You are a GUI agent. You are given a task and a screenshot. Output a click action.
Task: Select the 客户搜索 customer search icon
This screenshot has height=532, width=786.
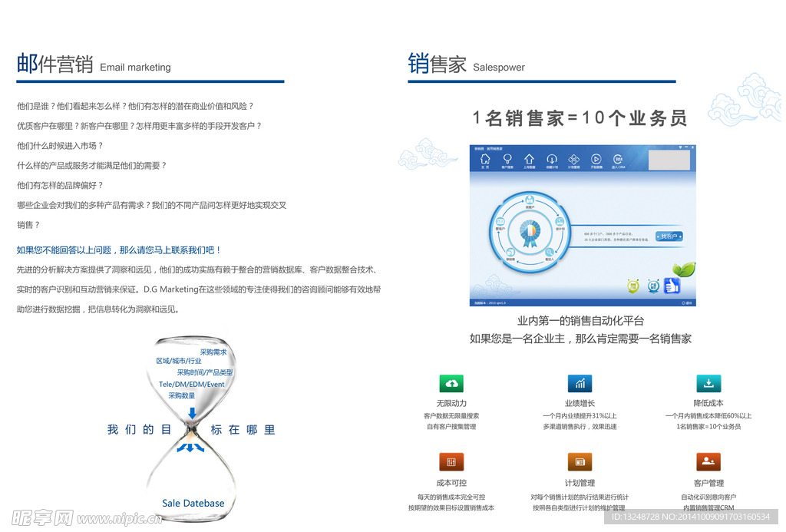coord(508,160)
